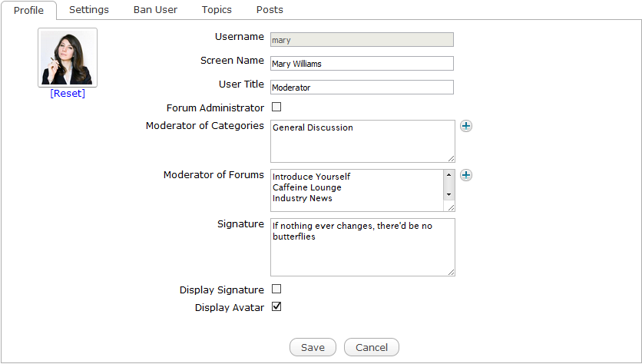
Task: Click the Save button
Action: click(x=313, y=347)
